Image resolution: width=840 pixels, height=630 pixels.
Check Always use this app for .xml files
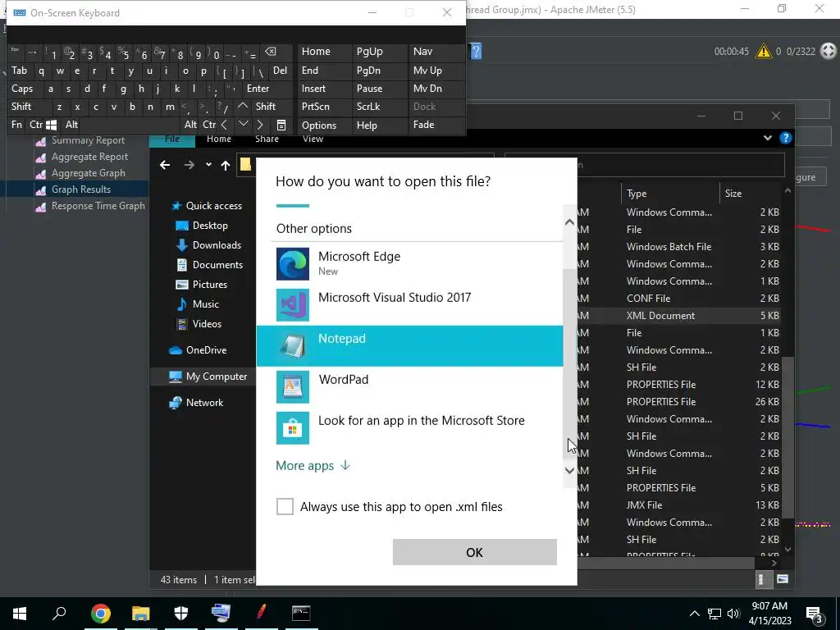285,506
